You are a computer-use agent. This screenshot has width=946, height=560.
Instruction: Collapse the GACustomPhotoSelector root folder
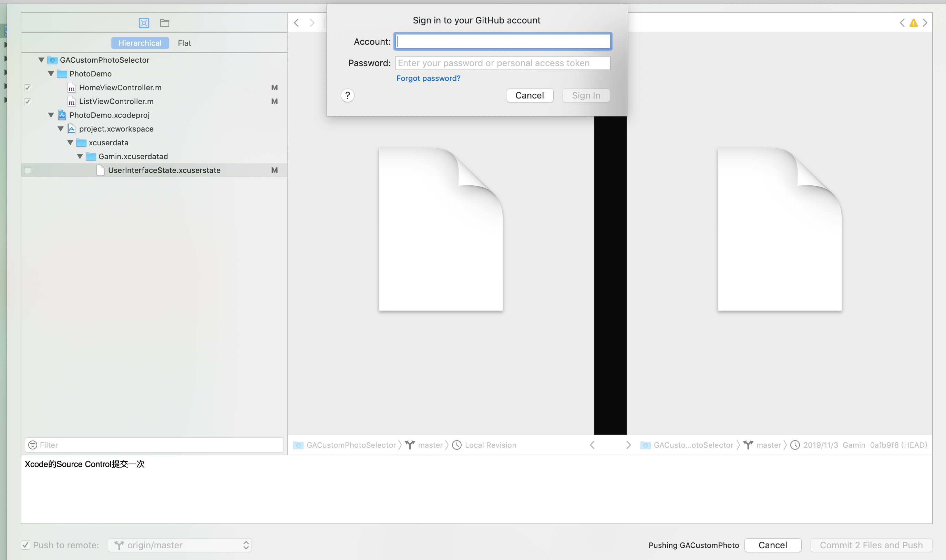(x=41, y=60)
